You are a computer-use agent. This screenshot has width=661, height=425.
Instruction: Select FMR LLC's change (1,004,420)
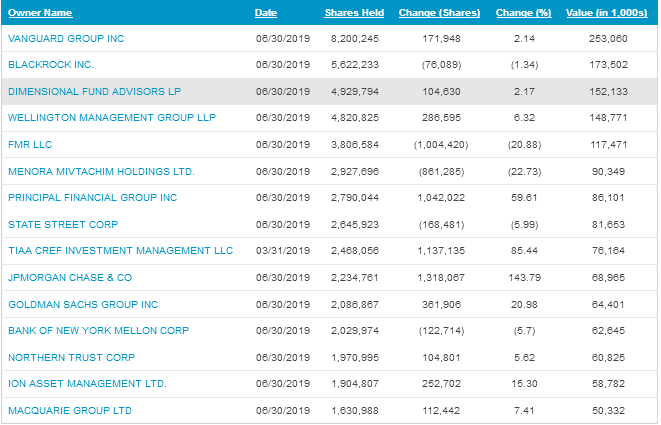tap(441, 145)
